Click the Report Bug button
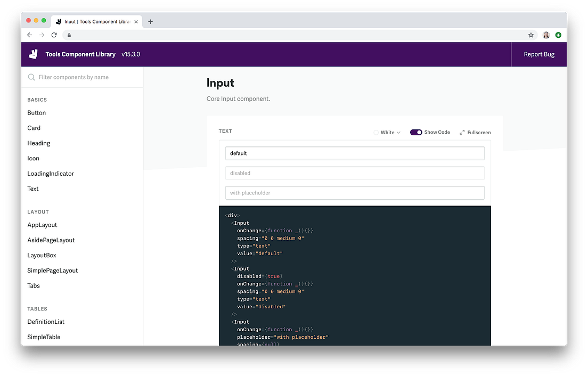 click(539, 54)
